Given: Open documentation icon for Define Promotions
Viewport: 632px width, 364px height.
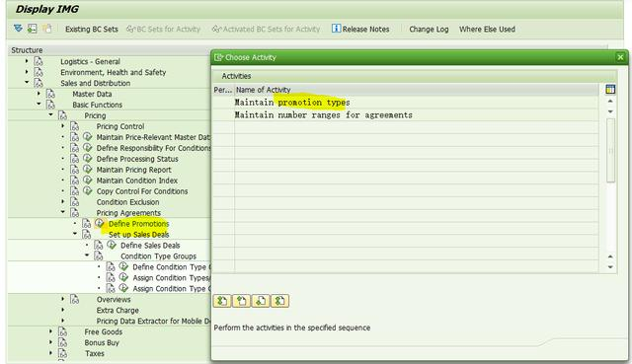Looking at the screenshot, I should coord(87,224).
